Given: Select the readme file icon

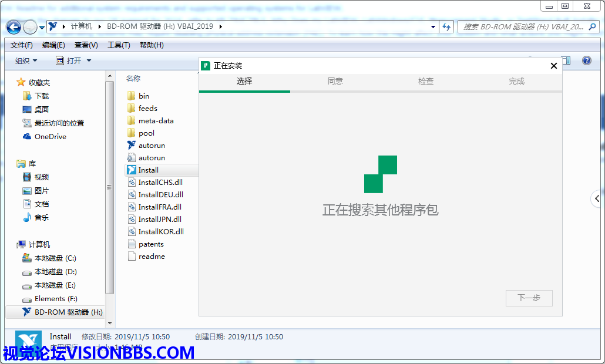Looking at the screenshot, I should click(132, 257).
